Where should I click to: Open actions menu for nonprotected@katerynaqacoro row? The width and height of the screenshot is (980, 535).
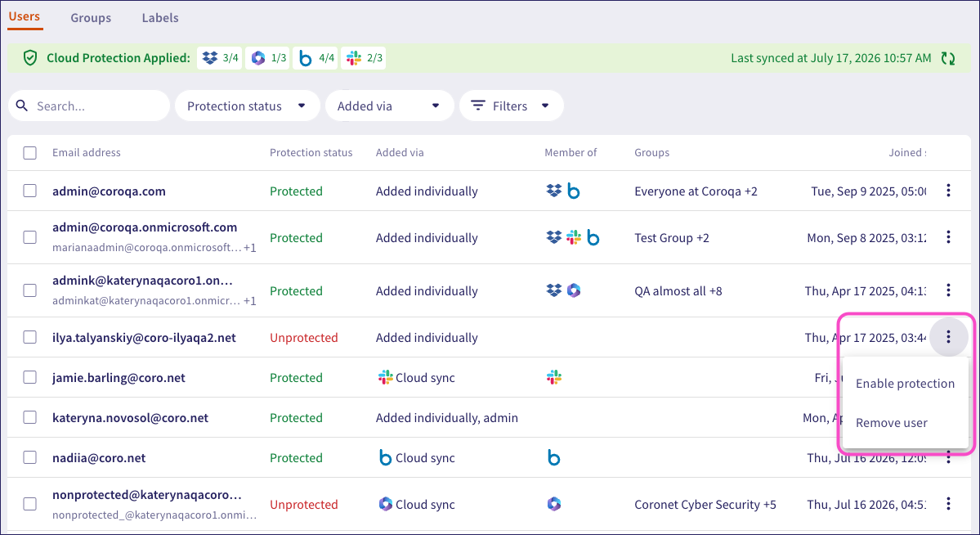click(x=948, y=504)
